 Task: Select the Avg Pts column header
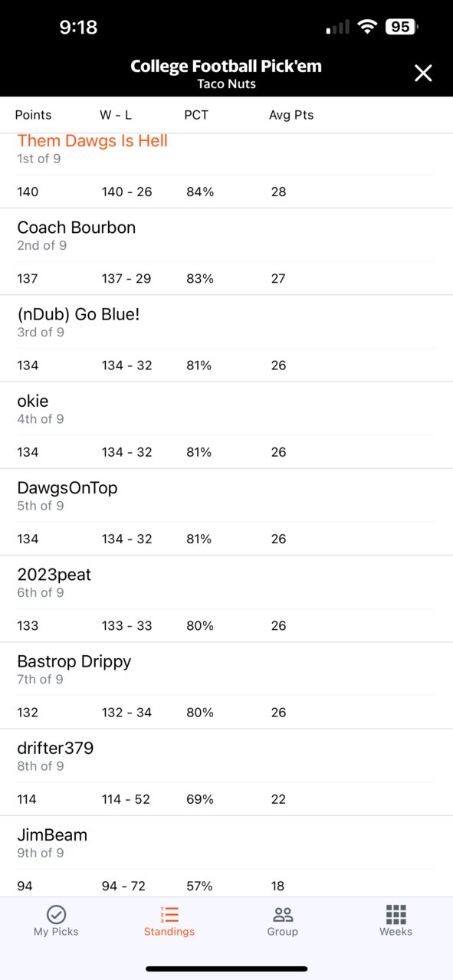(x=291, y=115)
